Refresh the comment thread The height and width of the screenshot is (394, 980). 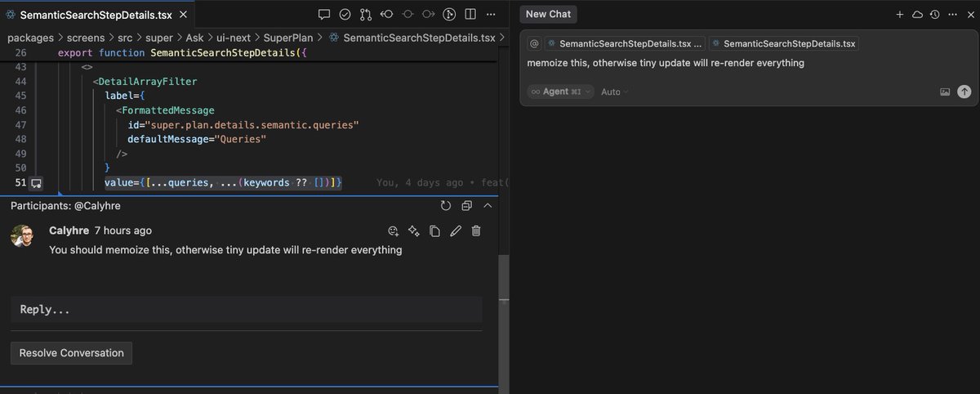(445, 206)
